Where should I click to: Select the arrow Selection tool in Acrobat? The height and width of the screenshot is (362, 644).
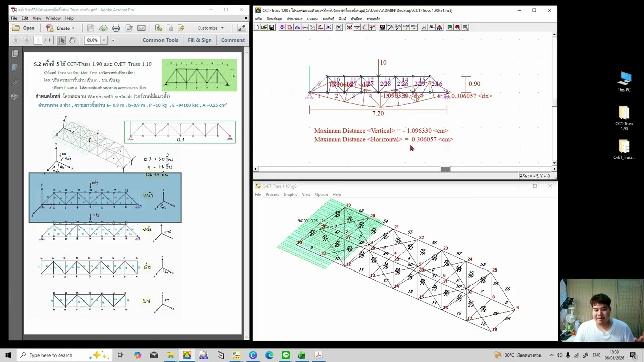pos(61,40)
